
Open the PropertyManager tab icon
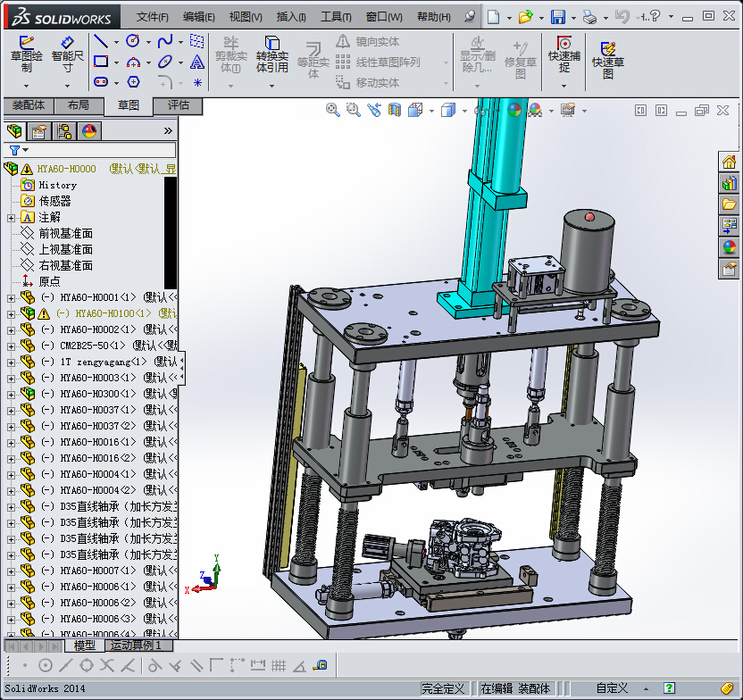[x=38, y=131]
